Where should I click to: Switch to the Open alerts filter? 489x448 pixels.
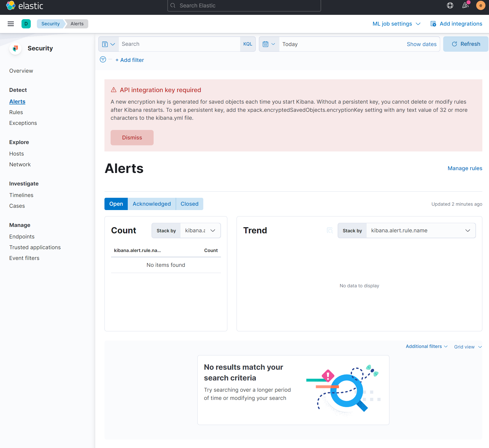tap(116, 204)
